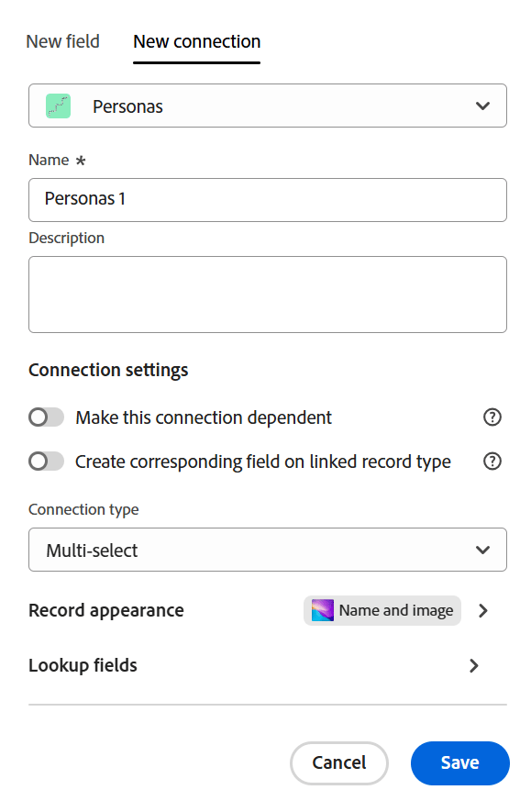Select the New connection tab
The width and height of the screenshot is (531, 812).
[196, 41]
